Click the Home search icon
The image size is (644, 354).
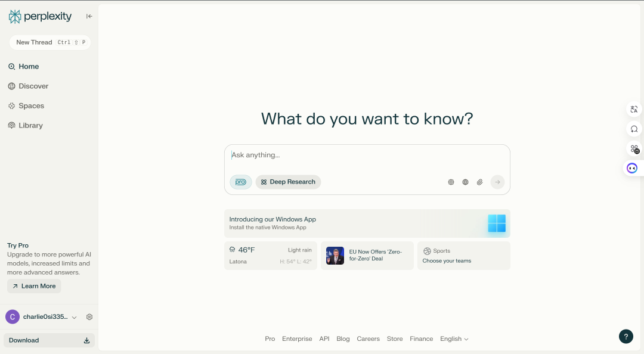pyautogui.click(x=11, y=67)
